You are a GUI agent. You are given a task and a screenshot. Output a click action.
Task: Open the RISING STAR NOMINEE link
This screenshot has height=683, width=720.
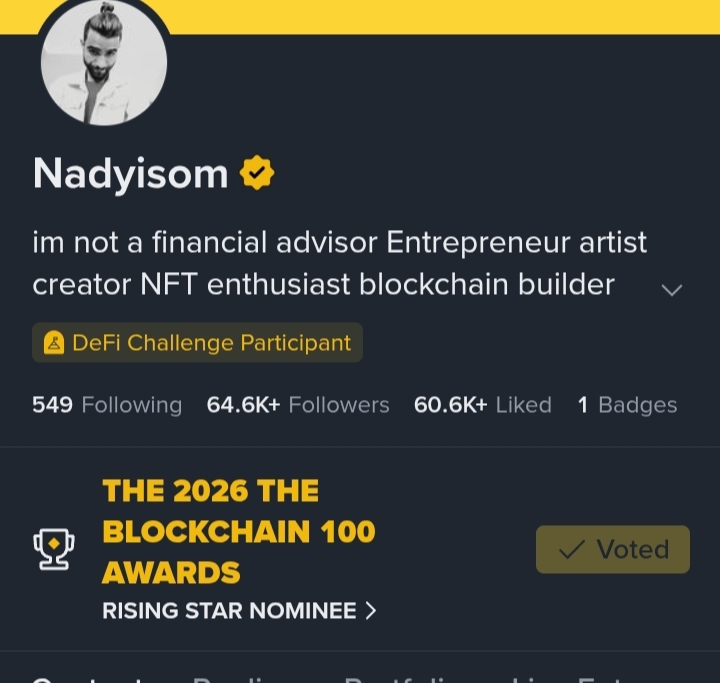(239, 611)
